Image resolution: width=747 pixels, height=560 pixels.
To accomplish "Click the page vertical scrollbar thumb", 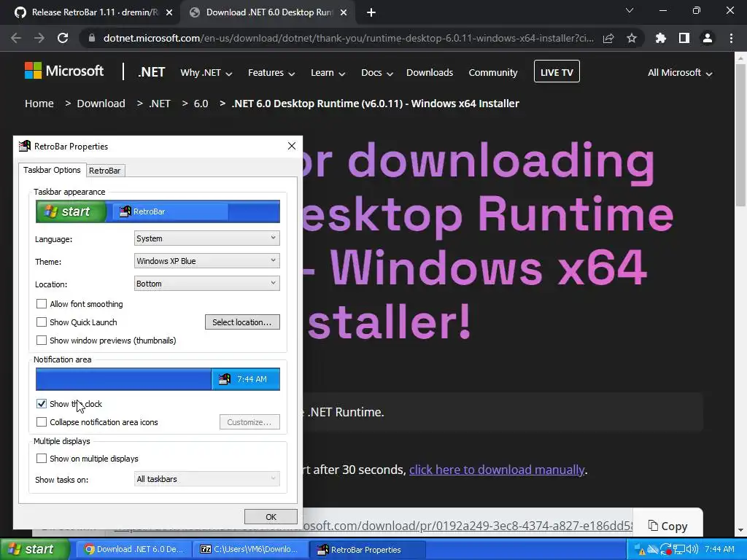I will [740, 136].
